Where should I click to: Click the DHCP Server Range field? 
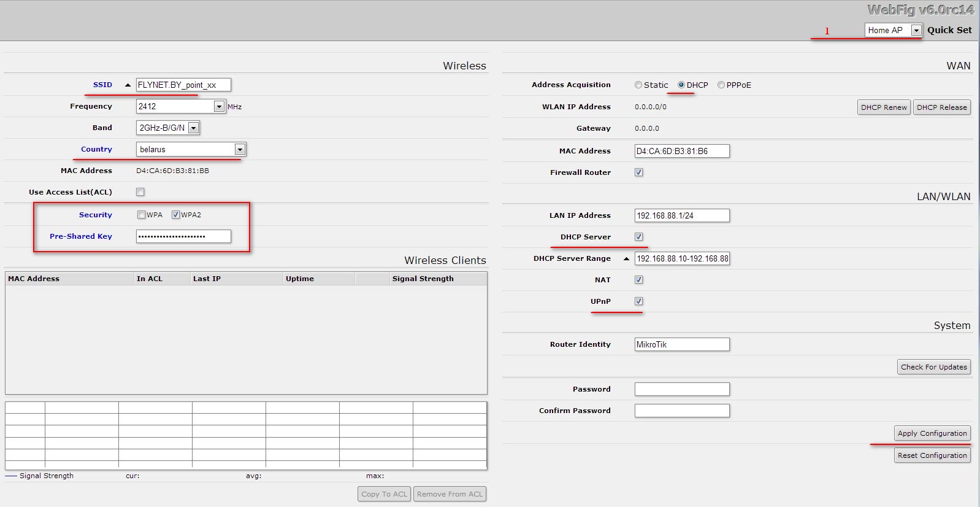[682, 258]
